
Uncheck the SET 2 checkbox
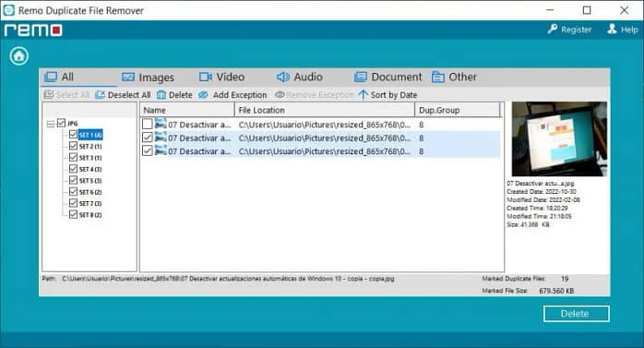point(73,146)
